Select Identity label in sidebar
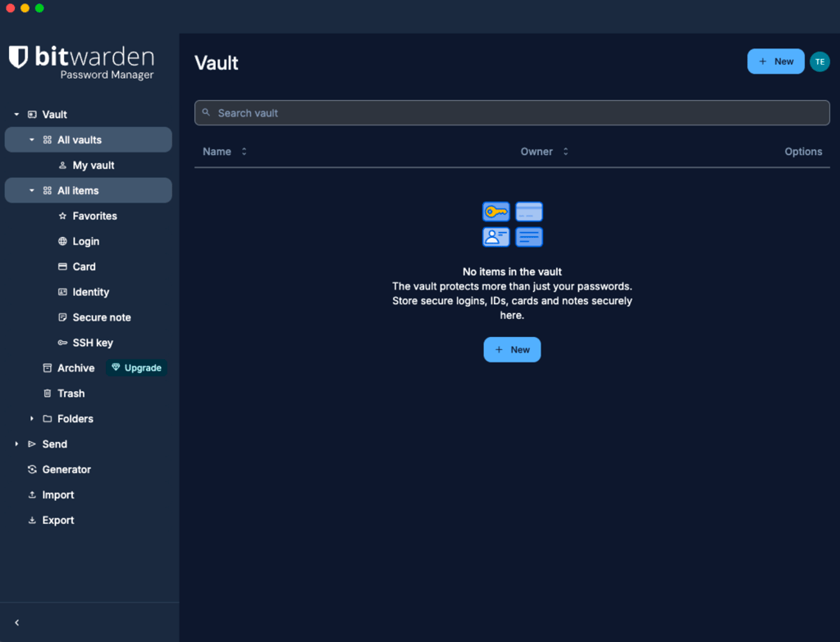This screenshot has width=840, height=642. click(90, 292)
